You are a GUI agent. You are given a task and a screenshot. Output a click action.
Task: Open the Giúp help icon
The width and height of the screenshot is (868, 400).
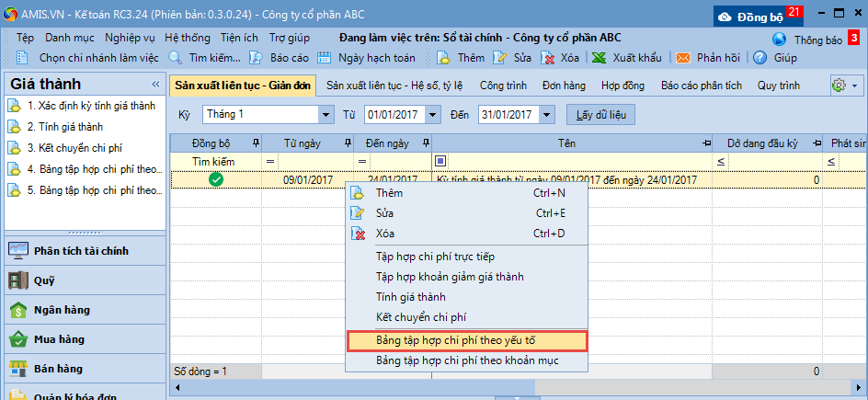(x=760, y=57)
